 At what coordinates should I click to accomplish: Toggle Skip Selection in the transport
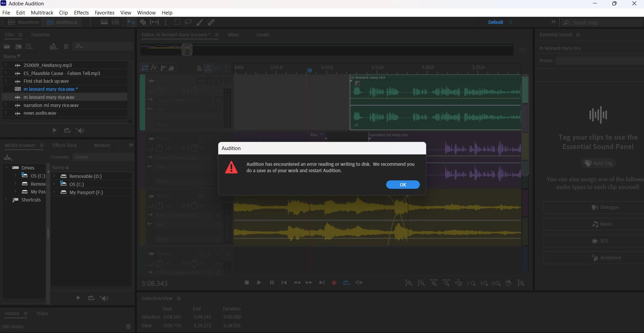359,283
